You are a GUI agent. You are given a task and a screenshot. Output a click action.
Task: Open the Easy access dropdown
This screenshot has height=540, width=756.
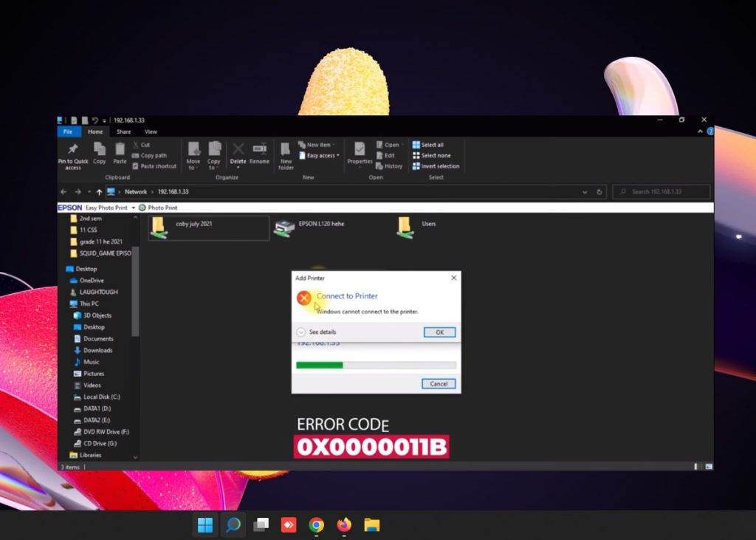pyautogui.click(x=323, y=156)
